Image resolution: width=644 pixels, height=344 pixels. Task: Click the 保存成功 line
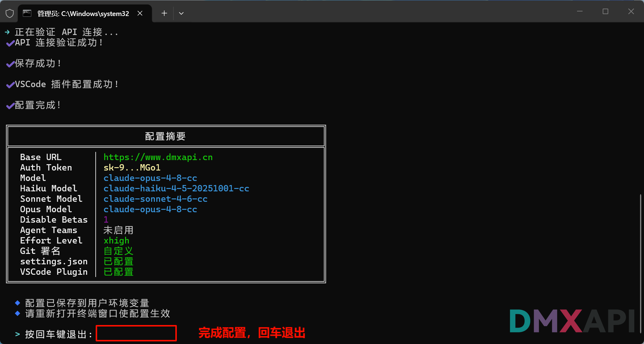coord(38,63)
